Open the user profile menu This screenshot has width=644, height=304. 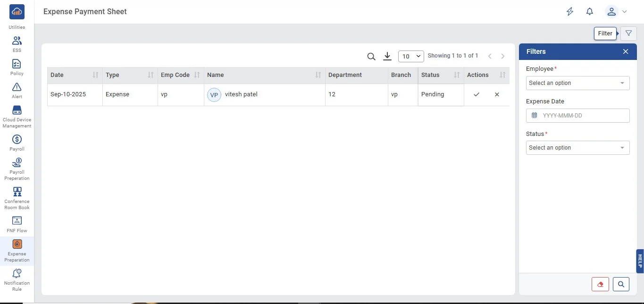coord(616,12)
